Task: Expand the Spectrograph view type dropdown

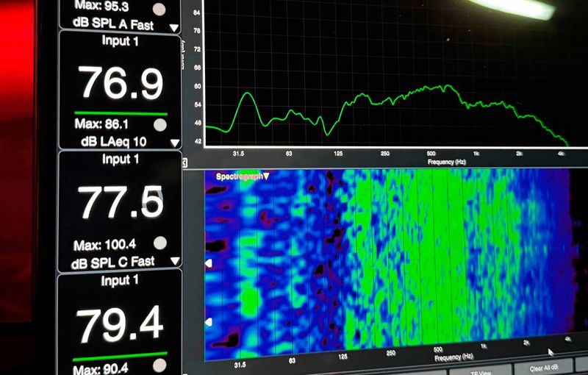Action: pos(266,176)
